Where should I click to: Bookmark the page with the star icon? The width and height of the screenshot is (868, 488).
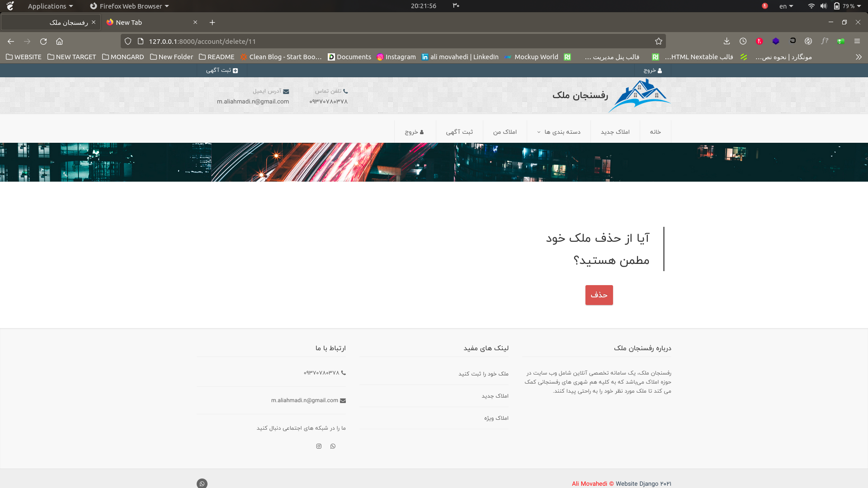click(x=659, y=41)
